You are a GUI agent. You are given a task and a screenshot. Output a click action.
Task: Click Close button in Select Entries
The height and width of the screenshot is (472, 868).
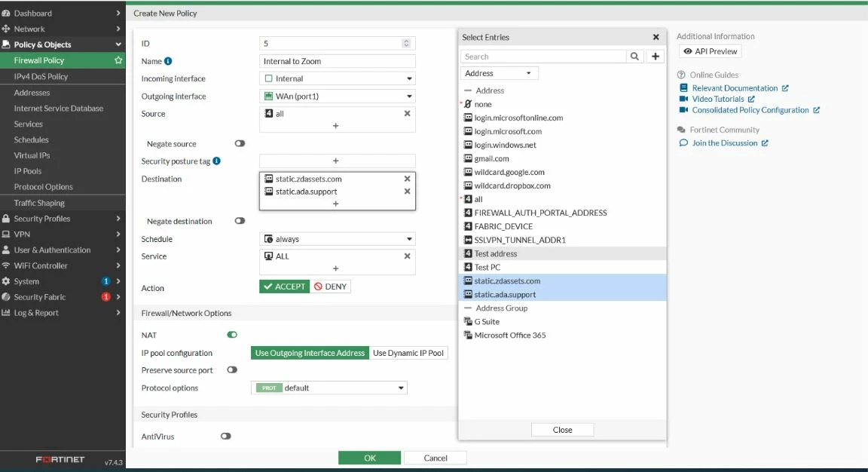[562, 430]
